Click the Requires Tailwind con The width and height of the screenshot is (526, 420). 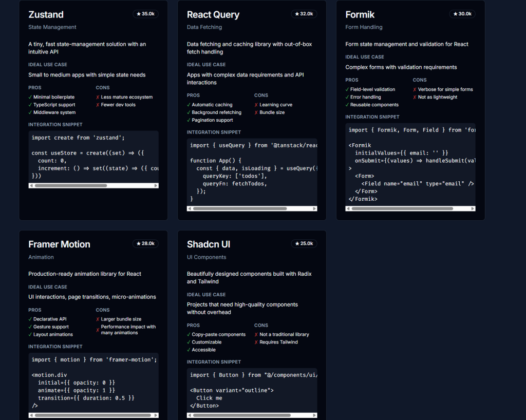point(276,342)
